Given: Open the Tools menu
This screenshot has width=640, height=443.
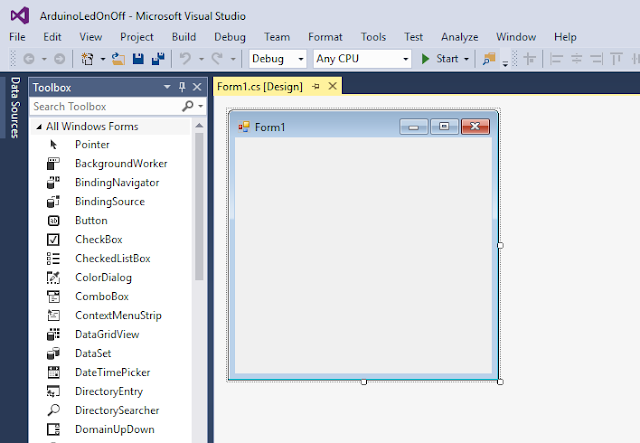Looking at the screenshot, I should point(373,37).
